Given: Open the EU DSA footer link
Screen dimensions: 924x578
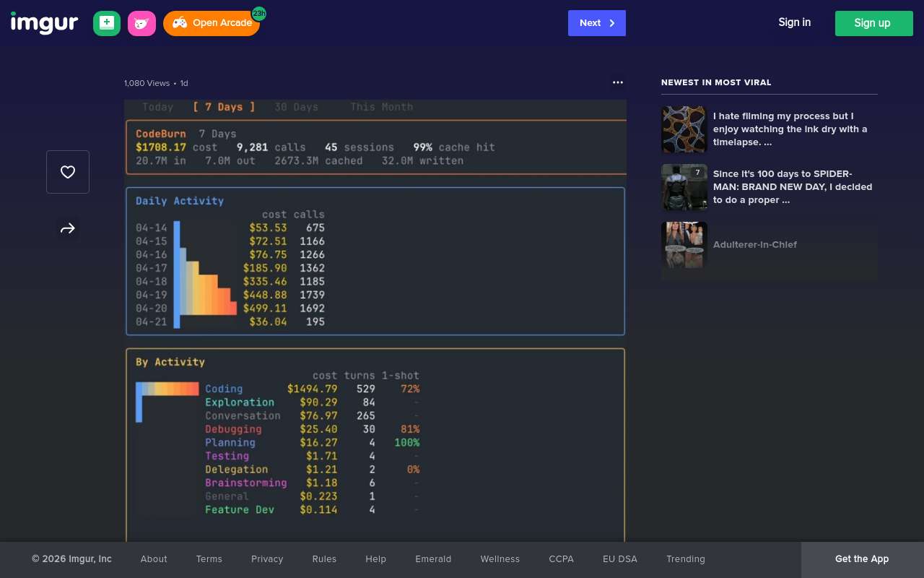Looking at the screenshot, I should click(619, 559).
